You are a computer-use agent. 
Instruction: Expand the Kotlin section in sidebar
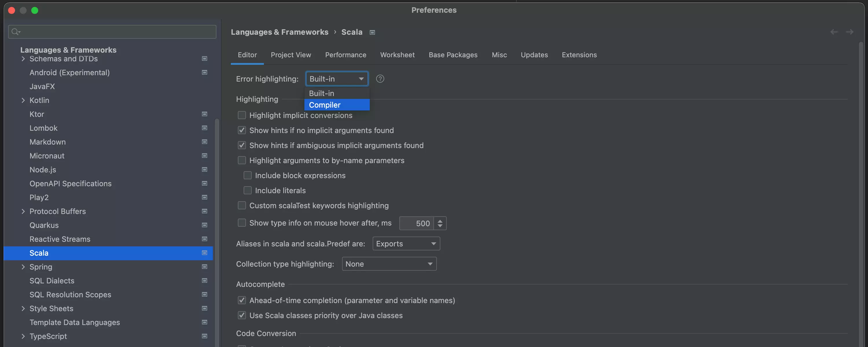(x=23, y=100)
